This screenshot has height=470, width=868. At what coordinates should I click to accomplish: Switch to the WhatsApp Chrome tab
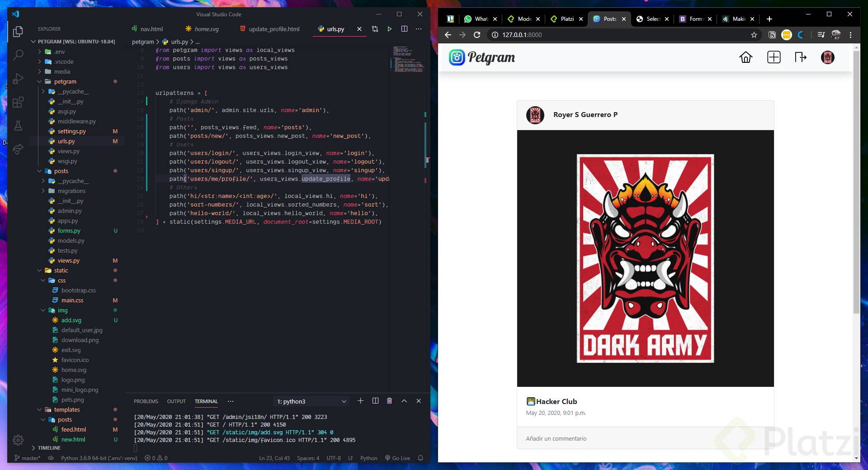(480, 19)
